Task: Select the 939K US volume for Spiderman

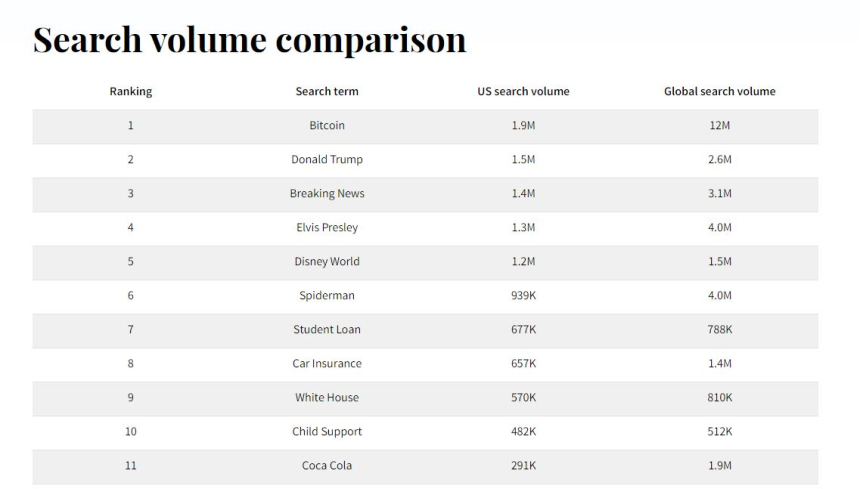Action: pos(523,296)
